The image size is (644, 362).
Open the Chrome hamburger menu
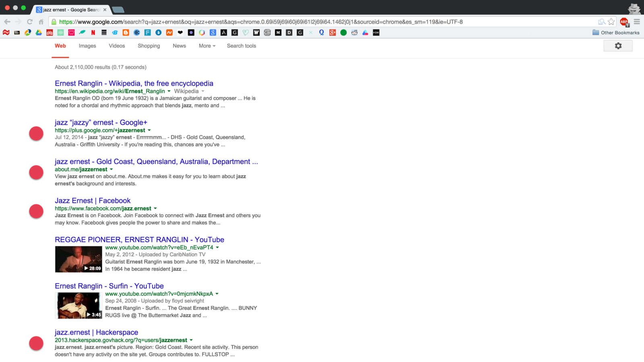pos(637,22)
